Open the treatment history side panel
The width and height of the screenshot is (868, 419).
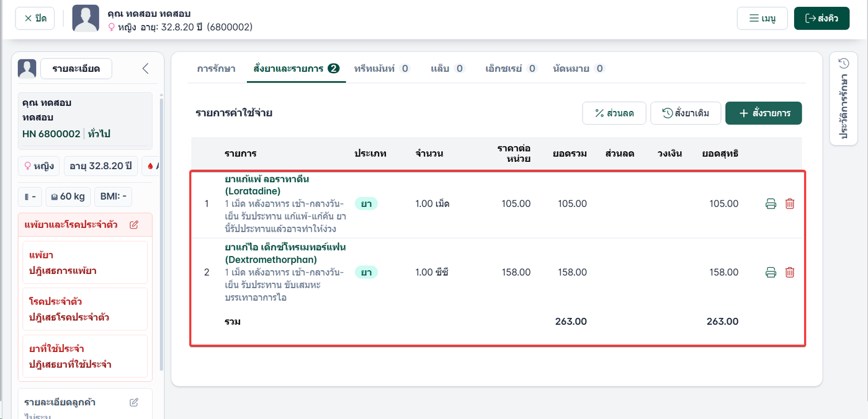(x=843, y=99)
